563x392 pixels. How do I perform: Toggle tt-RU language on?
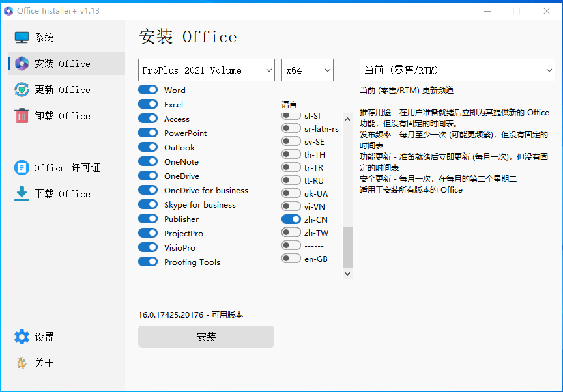pos(291,180)
